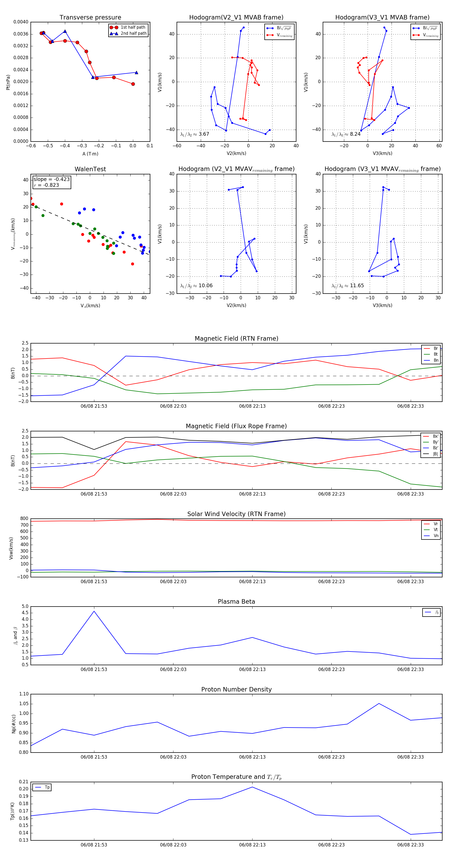This screenshot has width=473, height=868.
Task: Click the "Hodogram(V3_V1 MVAB frame)" title
Action: coord(382,18)
